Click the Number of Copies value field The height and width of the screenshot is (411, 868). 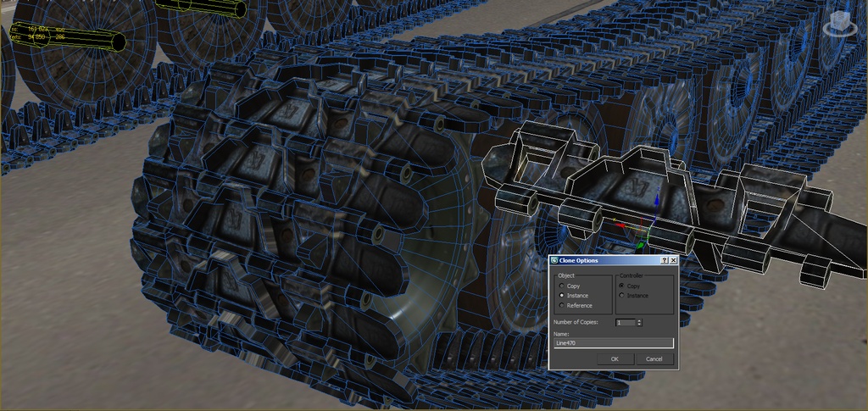coord(626,323)
